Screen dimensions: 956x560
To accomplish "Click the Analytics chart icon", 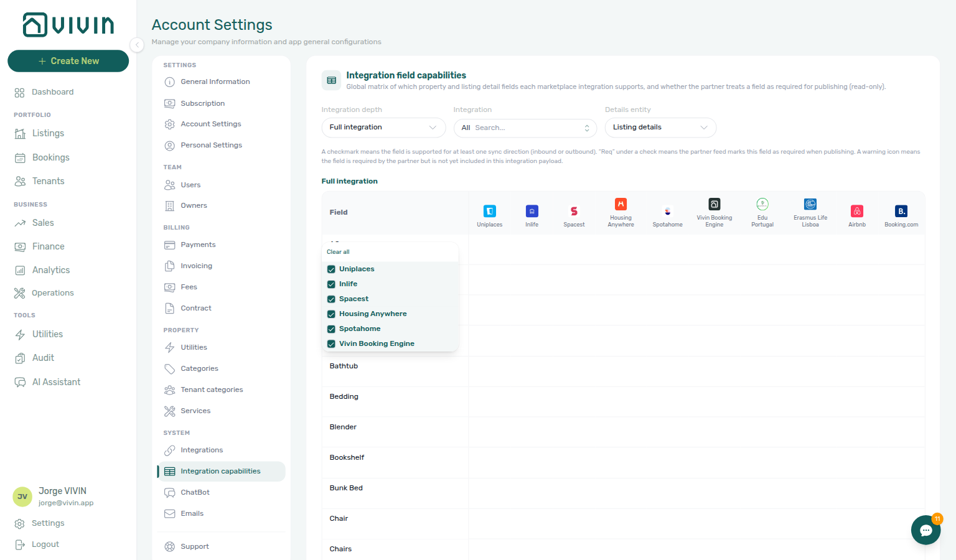I will tap(20, 270).
